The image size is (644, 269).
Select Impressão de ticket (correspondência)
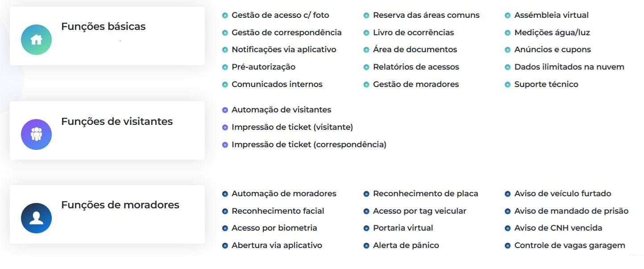308,145
